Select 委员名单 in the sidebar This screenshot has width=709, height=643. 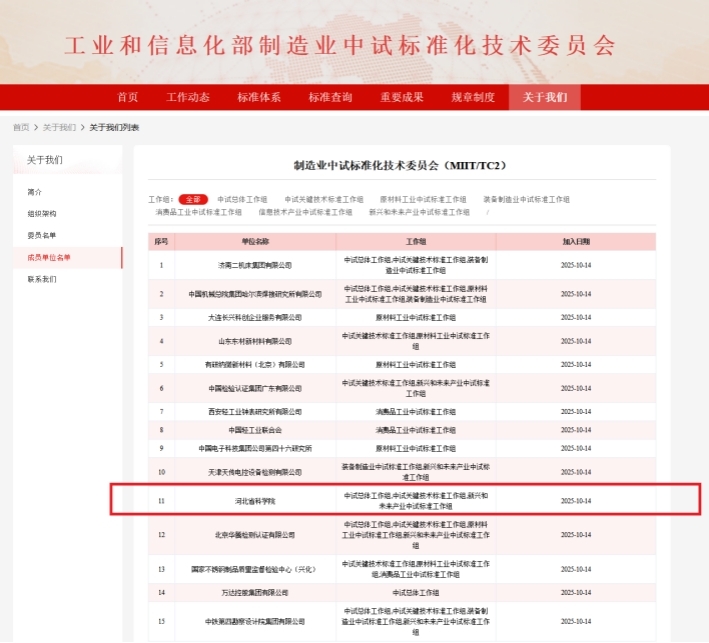(x=42, y=235)
